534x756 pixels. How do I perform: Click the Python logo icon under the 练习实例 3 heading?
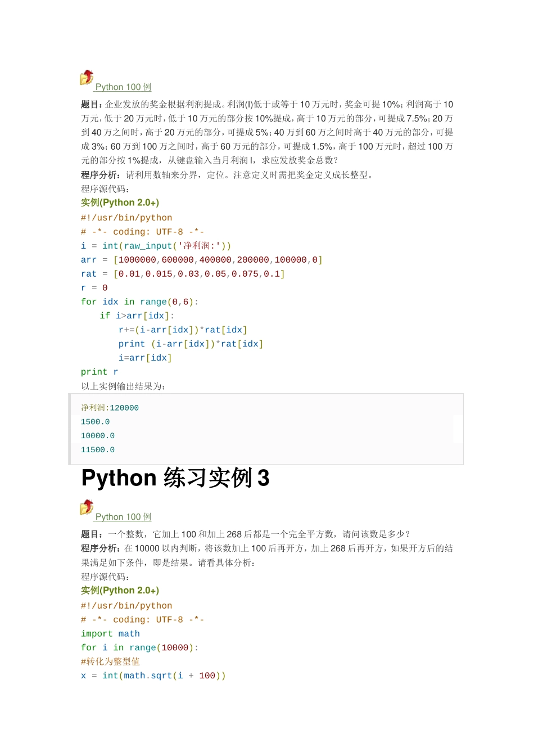click(87, 507)
